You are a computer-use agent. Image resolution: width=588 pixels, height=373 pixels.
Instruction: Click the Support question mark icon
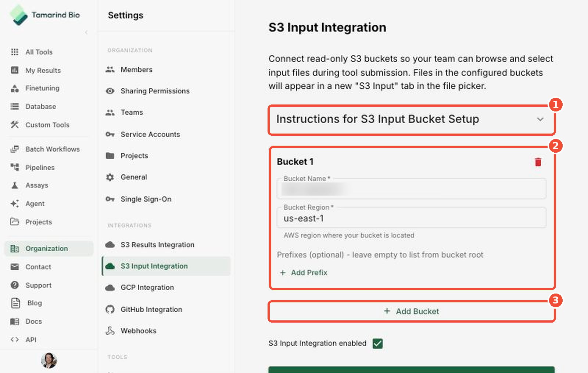pyautogui.click(x=15, y=285)
